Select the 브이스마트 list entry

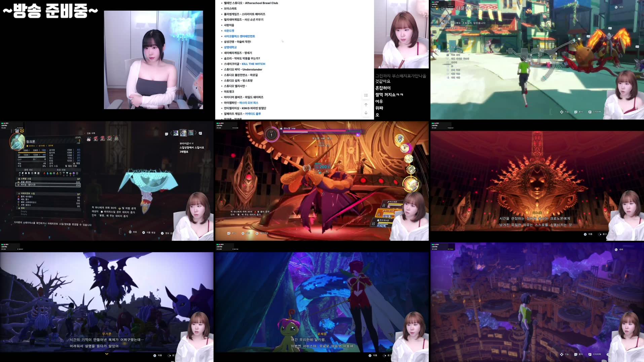point(230,8)
